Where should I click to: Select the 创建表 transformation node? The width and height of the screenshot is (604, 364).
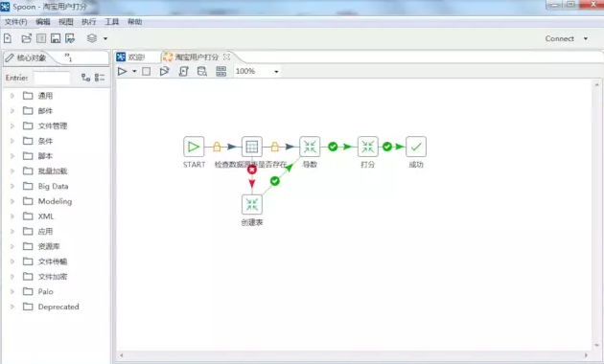[x=252, y=204]
